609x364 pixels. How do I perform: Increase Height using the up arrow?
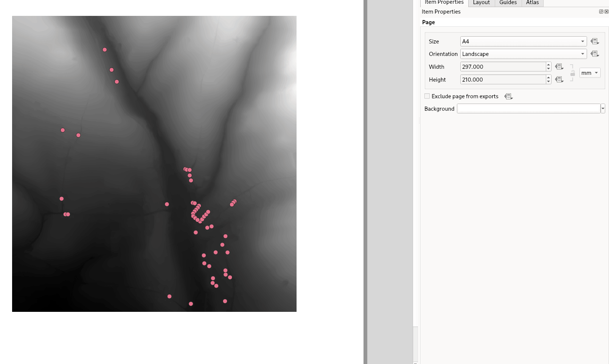548,77
